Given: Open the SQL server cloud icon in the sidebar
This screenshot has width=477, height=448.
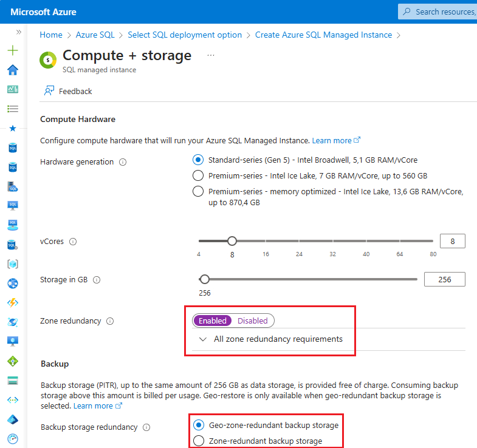Looking at the screenshot, I should pyautogui.click(x=13, y=186).
